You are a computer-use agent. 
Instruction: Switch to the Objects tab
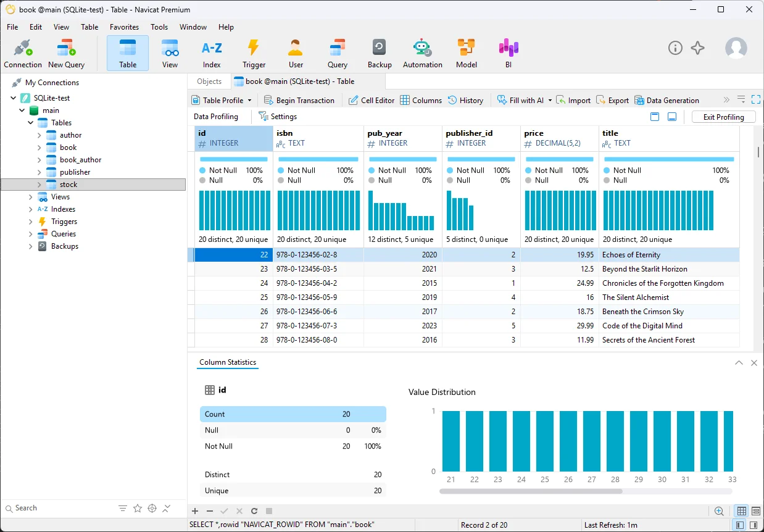point(209,81)
